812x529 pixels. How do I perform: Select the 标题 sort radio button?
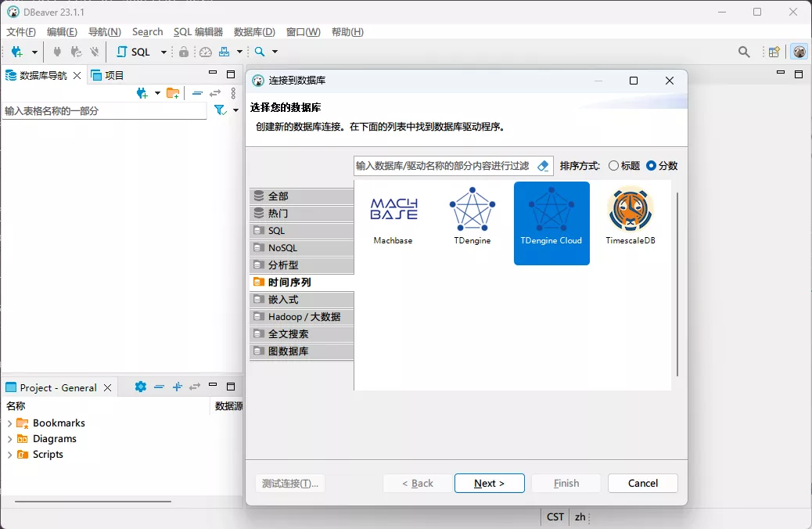tap(613, 166)
